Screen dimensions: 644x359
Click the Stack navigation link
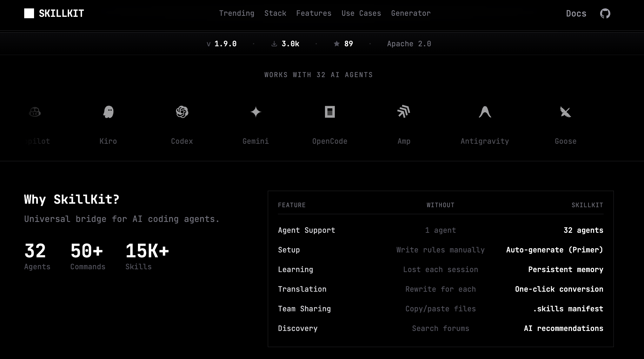pos(275,13)
